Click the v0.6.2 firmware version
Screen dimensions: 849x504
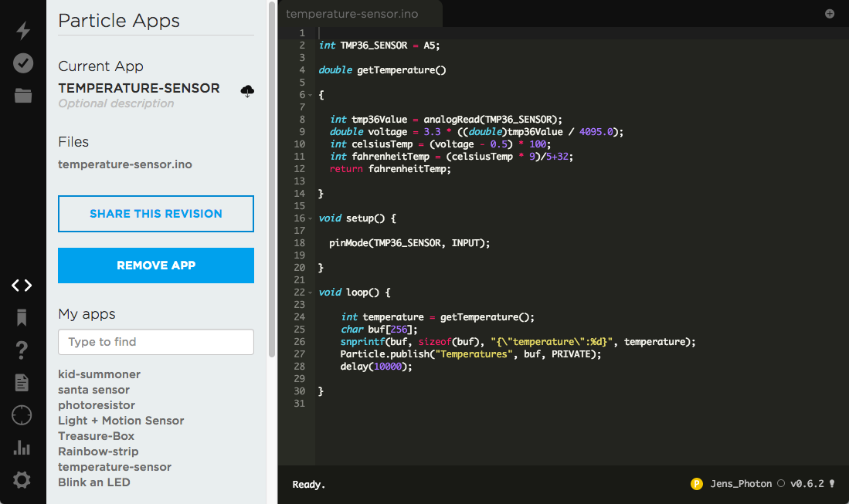coord(807,484)
